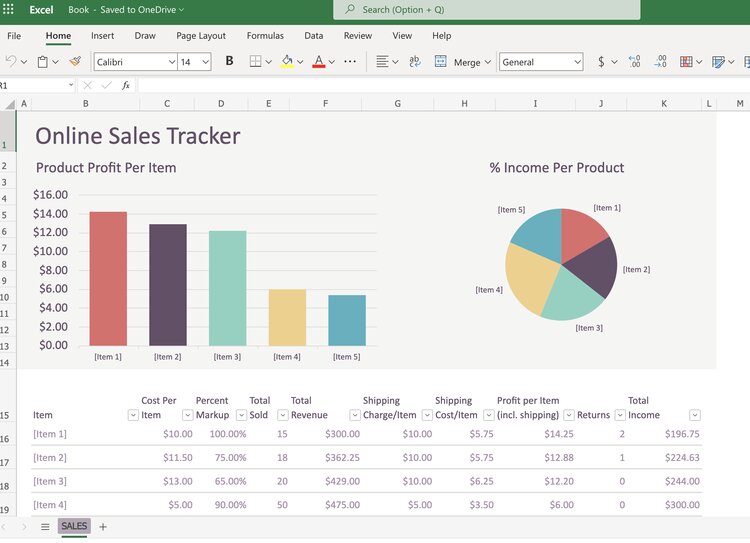Open the File menu
750x543 pixels.
tap(14, 36)
